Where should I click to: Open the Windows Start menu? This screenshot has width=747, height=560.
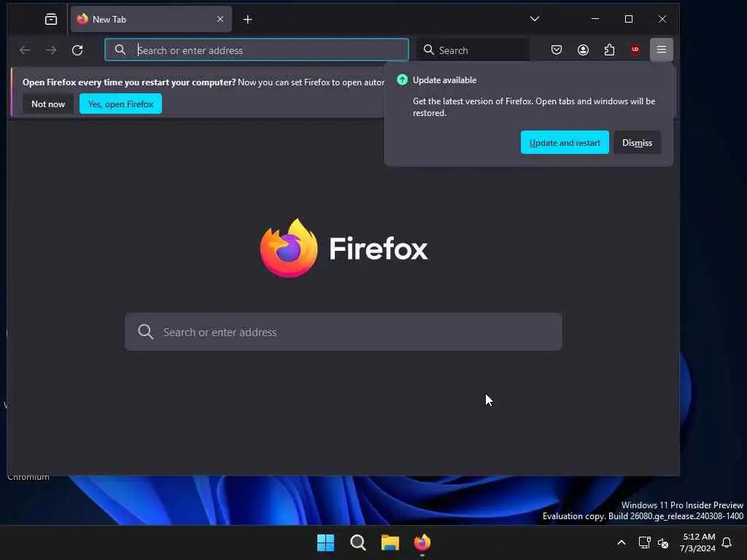[x=326, y=542]
